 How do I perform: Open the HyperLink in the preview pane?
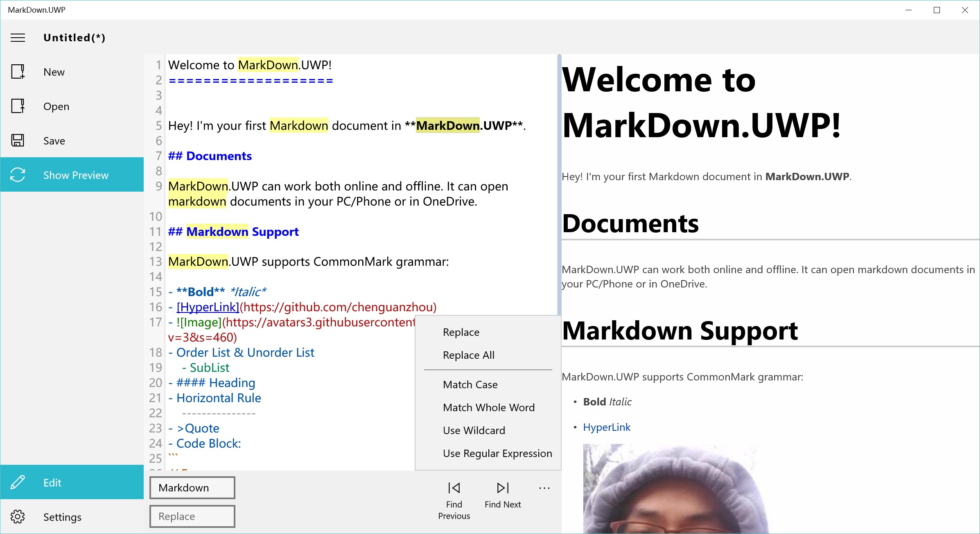pyautogui.click(x=606, y=427)
